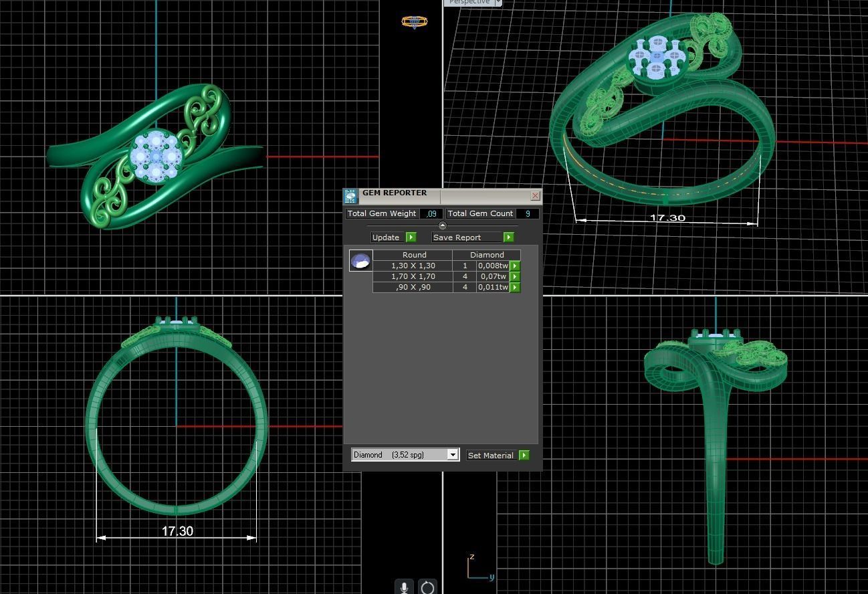This screenshot has width=868, height=594.
Task: Click the Gem Reporter panel icon
Action: pyautogui.click(x=351, y=196)
